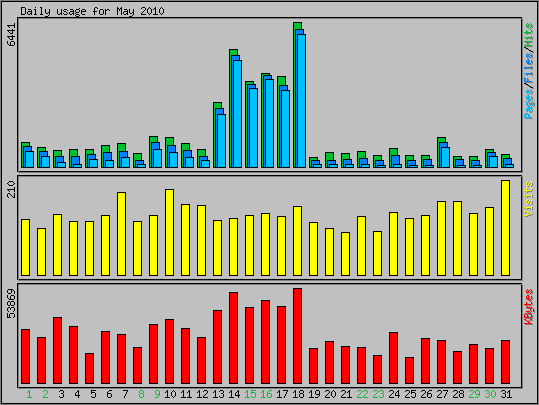Viewport: 539px width, 405px height.
Task: Click green day label 8
Action: tap(141, 394)
